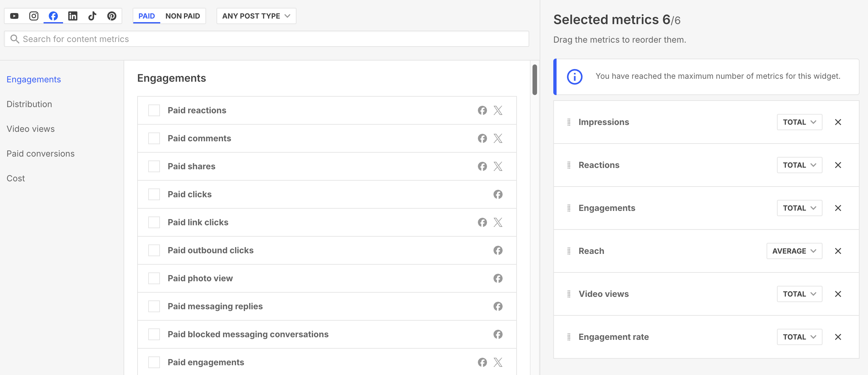Check the Paid comments checkbox
Screen dimensions: 868x375
coord(154,138)
